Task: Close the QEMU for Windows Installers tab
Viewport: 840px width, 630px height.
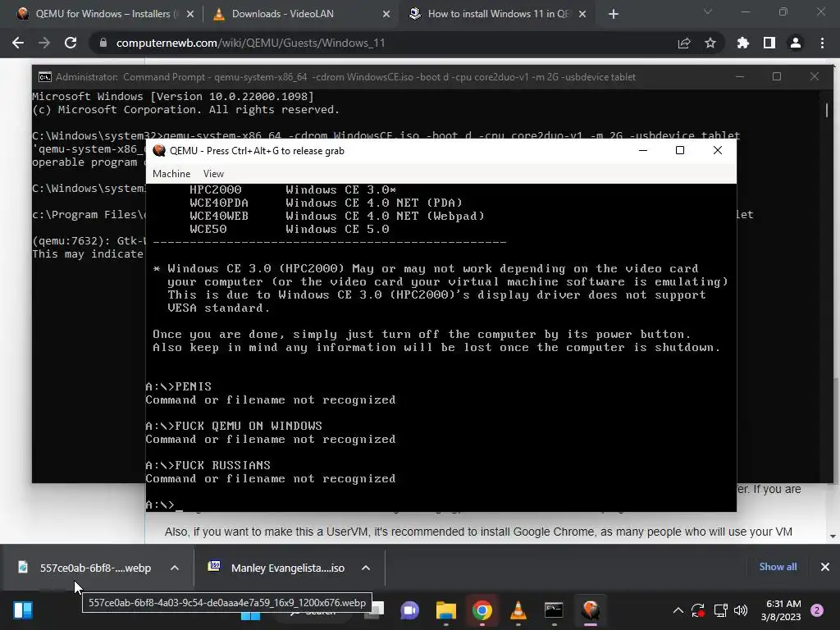Action: click(x=190, y=15)
